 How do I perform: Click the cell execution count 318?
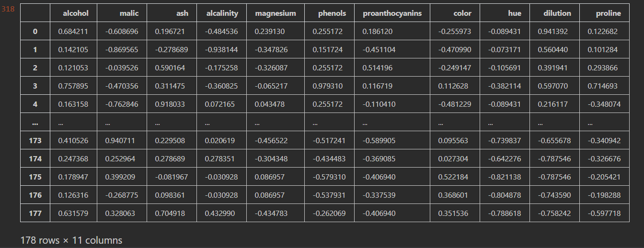tap(9, 8)
